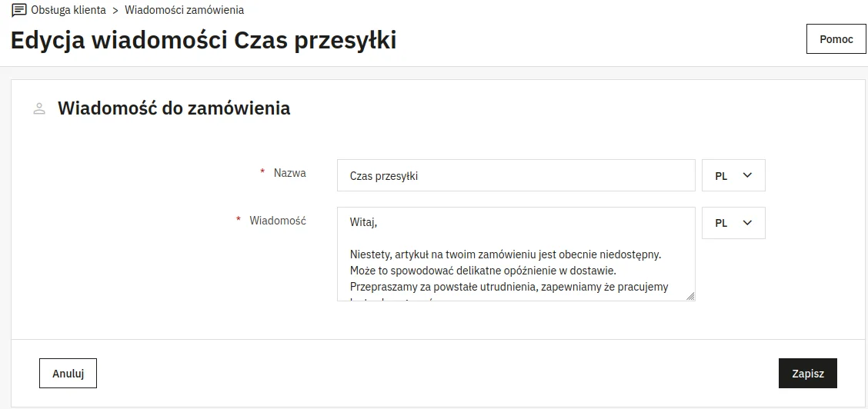The image size is (868, 409).
Task: Click the Nazwa field label
Action: click(289, 173)
